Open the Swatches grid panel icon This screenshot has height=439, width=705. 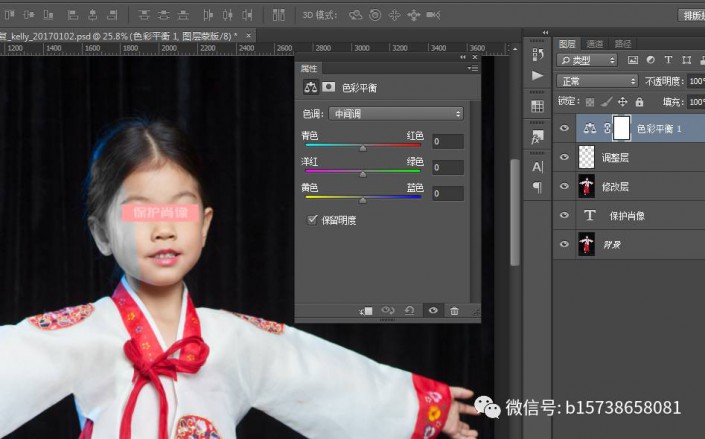pyautogui.click(x=537, y=107)
